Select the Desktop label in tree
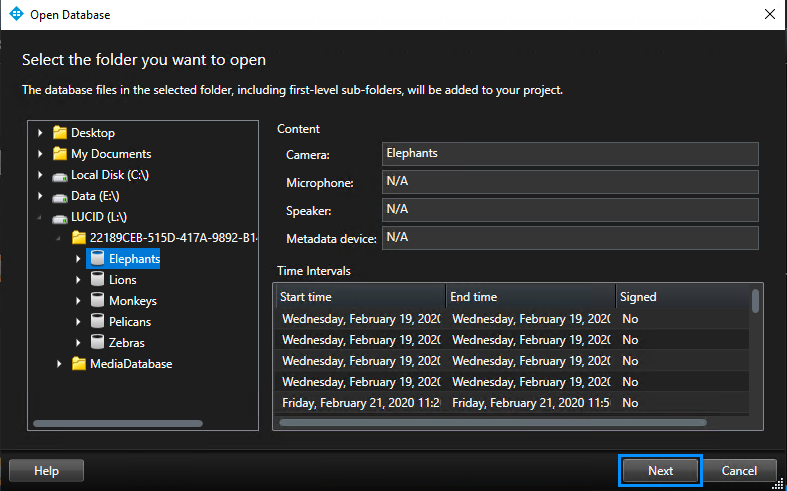787x491 pixels. 93,133
